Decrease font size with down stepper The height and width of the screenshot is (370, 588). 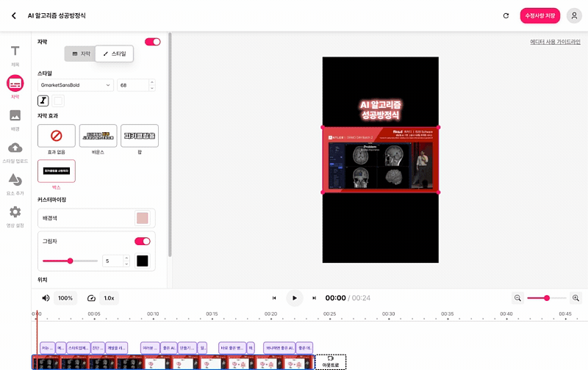[x=152, y=88]
